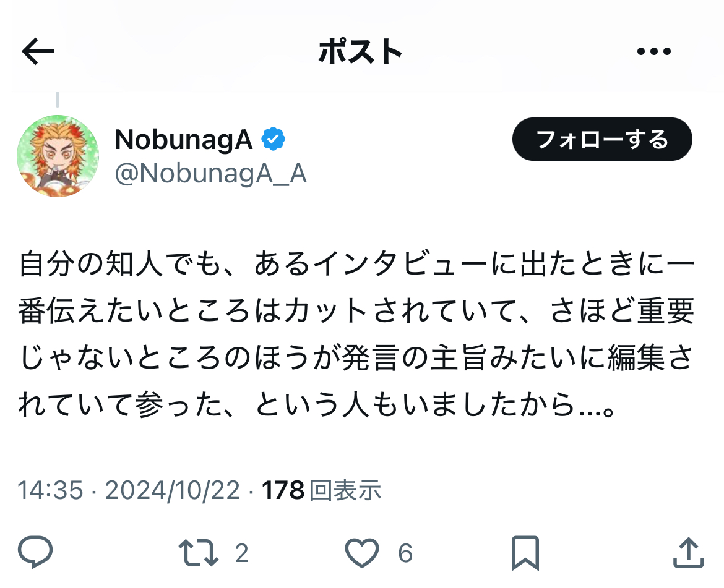Tap the post body text
The width and height of the screenshot is (724, 588).
click(356, 334)
